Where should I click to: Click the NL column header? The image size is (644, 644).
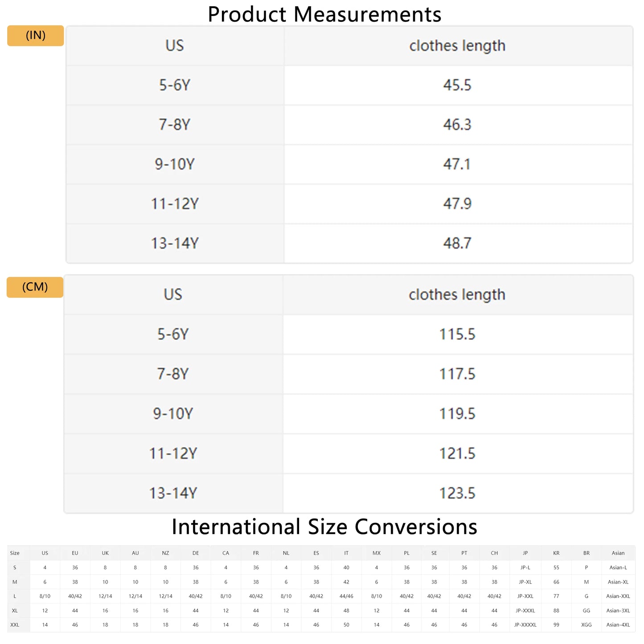click(x=286, y=553)
